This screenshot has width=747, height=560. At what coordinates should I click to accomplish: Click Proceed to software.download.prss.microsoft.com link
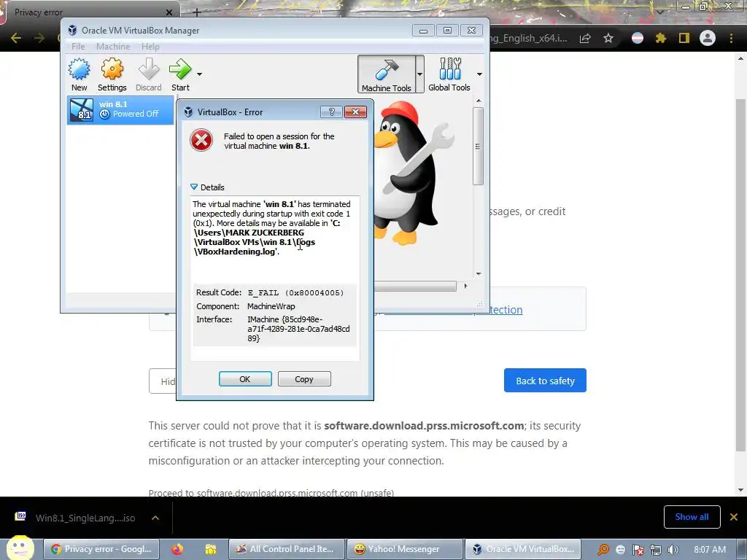click(271, 492)
